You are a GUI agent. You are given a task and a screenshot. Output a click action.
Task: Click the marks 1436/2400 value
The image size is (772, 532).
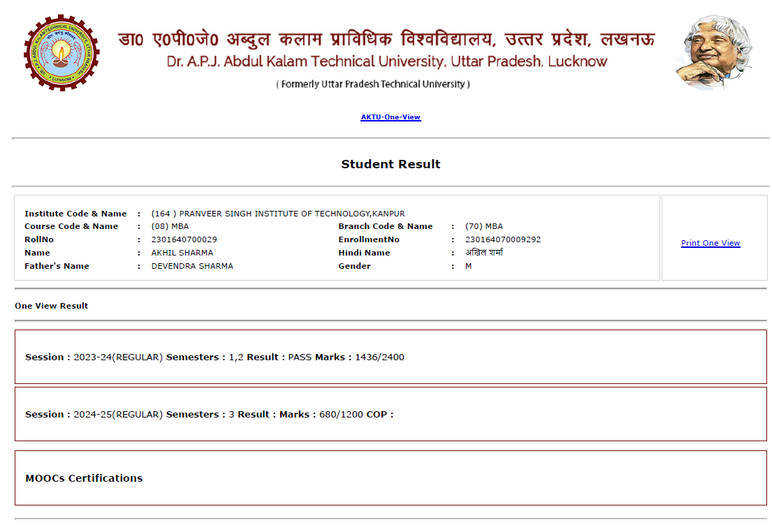(379, 357)
